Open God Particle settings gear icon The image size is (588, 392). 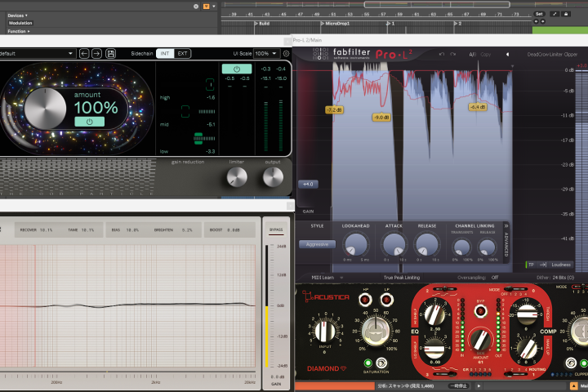coord(286,54)
